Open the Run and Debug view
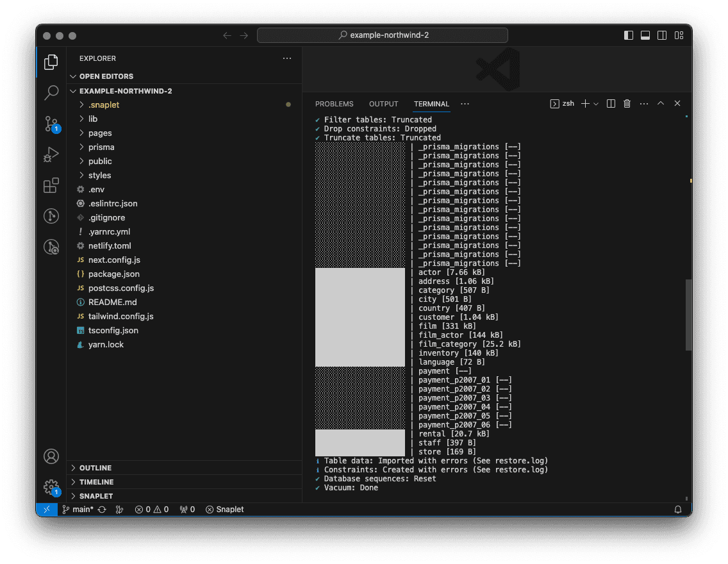 pyautogui.click(x=51, y=154)
